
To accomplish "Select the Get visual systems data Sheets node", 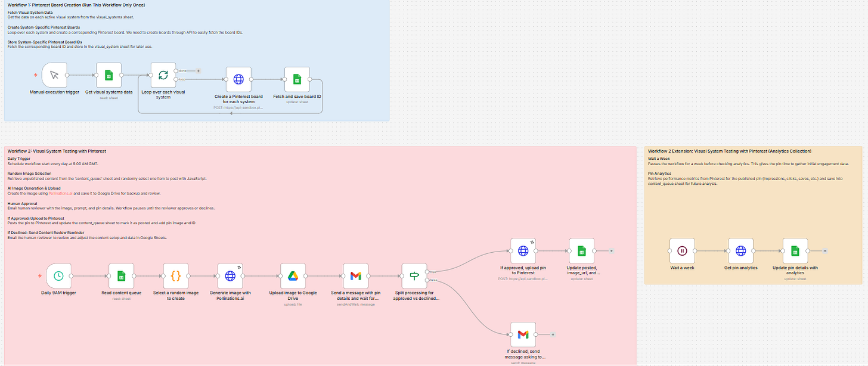I will click(x=108, y=76).
